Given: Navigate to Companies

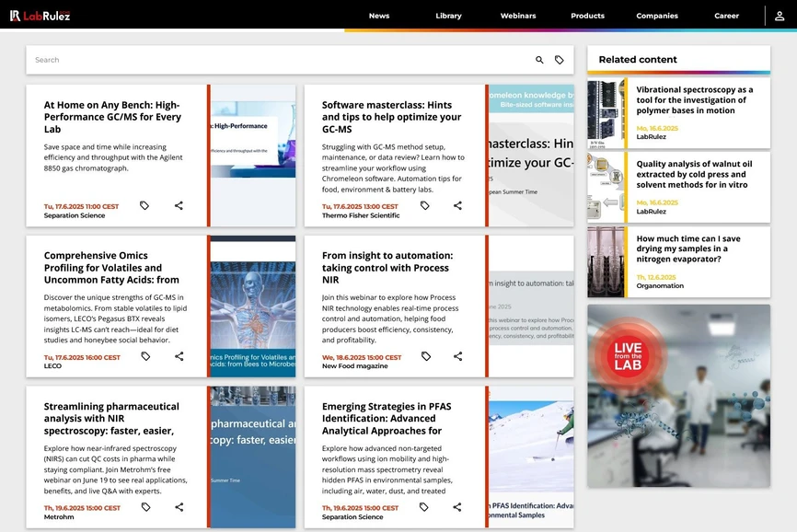Looking at the screenshot, I should click(657, 16).
